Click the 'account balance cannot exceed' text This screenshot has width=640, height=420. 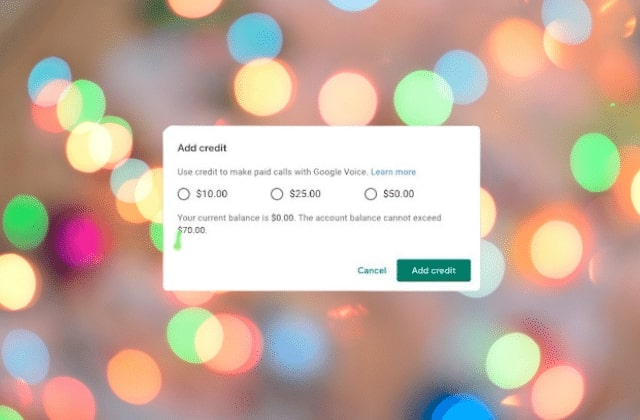tap(378, 218)
